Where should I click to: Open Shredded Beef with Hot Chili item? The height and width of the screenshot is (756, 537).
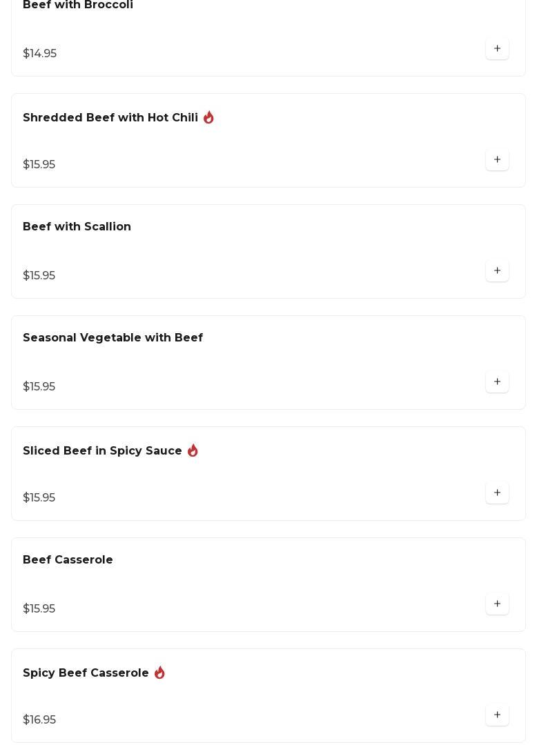[x=110, y=118]
